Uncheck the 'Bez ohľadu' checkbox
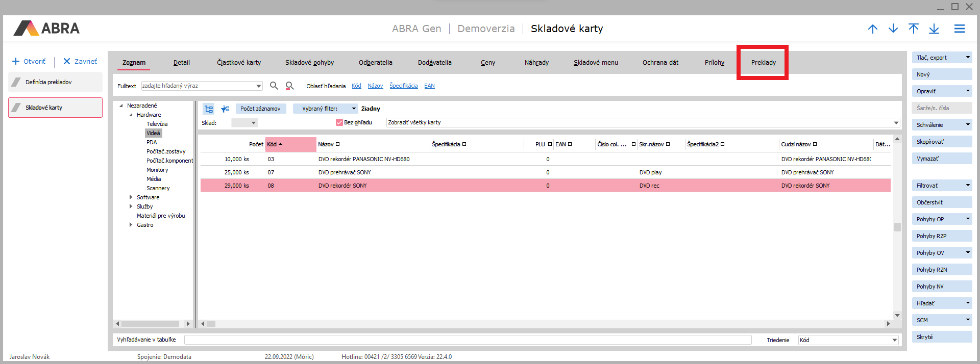Screen dimensions: 980x364 (339, 122)
